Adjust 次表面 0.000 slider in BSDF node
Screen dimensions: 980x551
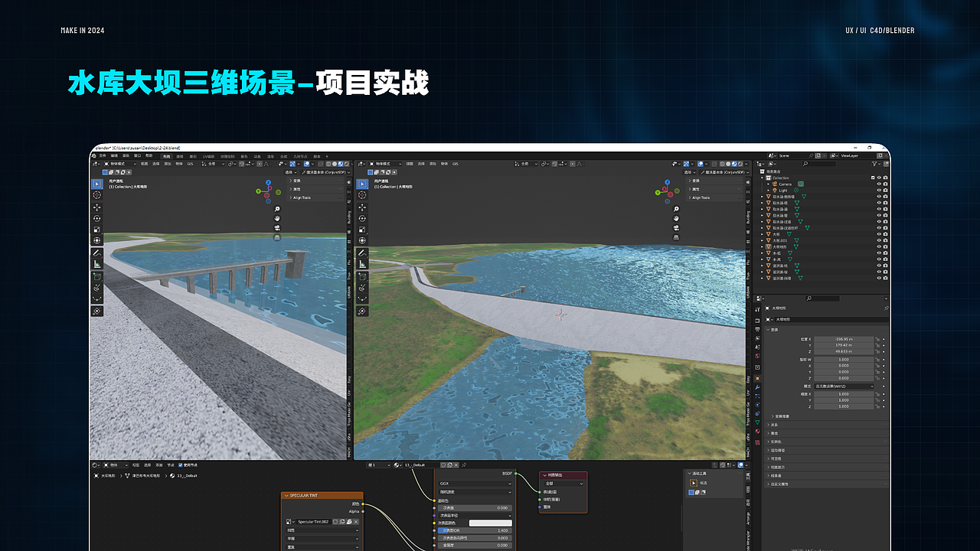tap(475, 508)
